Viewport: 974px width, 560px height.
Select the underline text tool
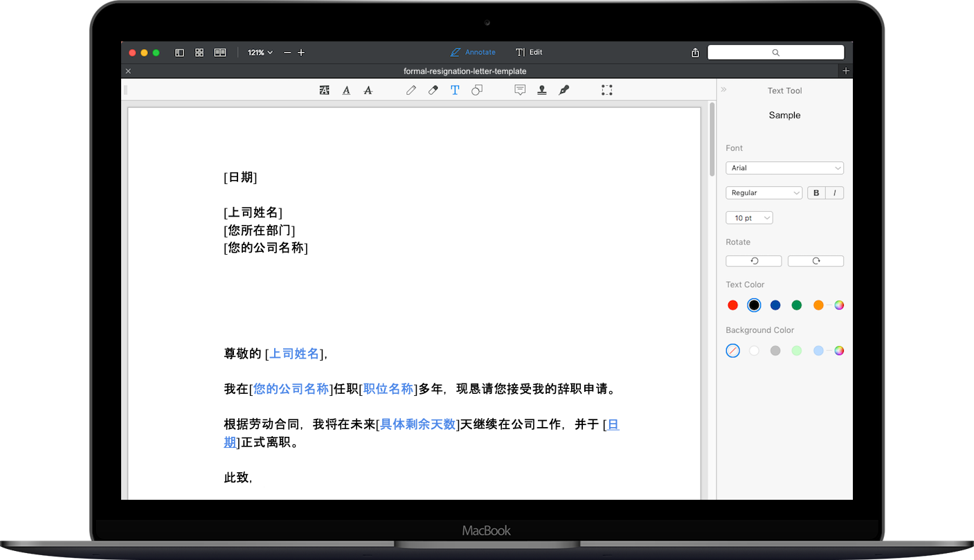point(346,90)
